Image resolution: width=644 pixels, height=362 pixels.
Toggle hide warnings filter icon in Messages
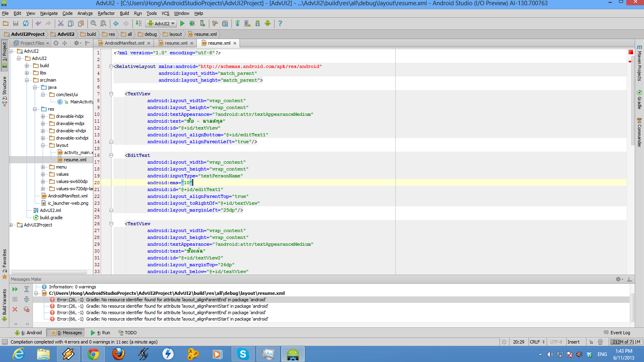(x=27, y=309)
